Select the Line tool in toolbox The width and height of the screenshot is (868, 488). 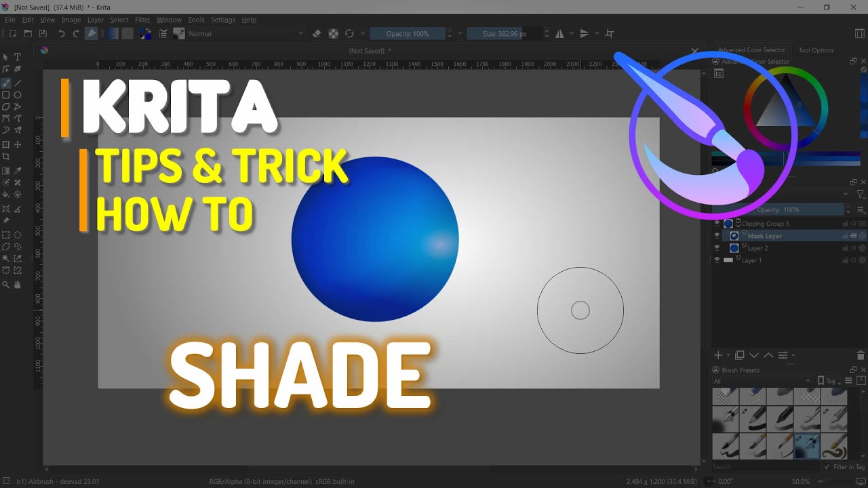click(18, 83)
